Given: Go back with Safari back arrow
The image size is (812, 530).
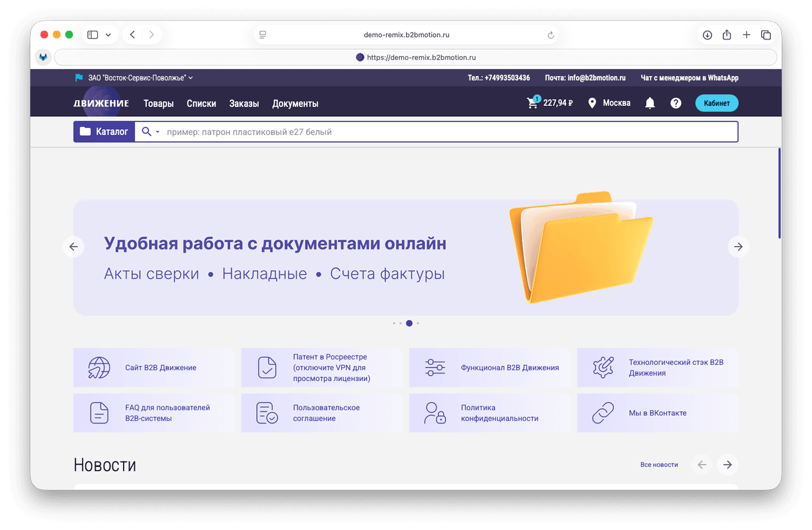Looking at the screenshot, I should [133, 35].
